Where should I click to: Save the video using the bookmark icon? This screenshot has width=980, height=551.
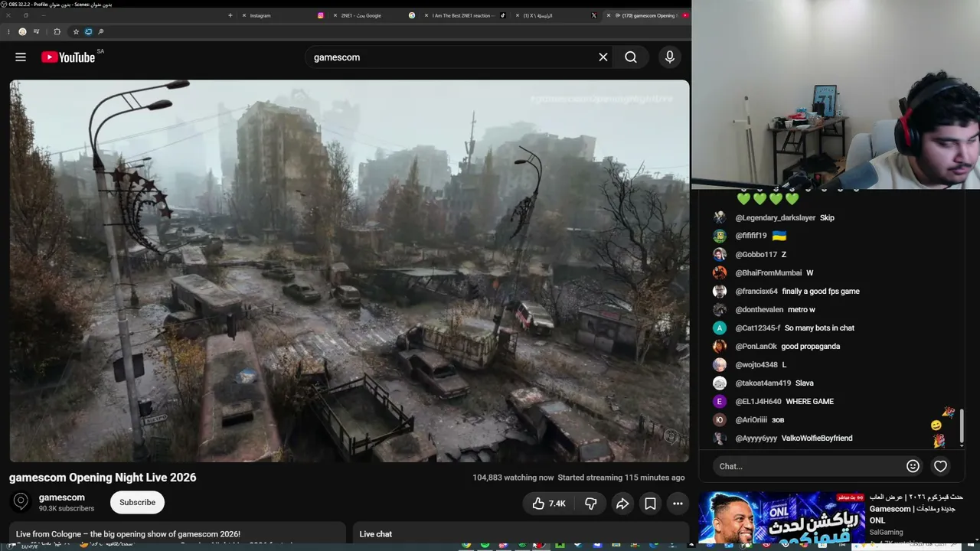point(650,503)
